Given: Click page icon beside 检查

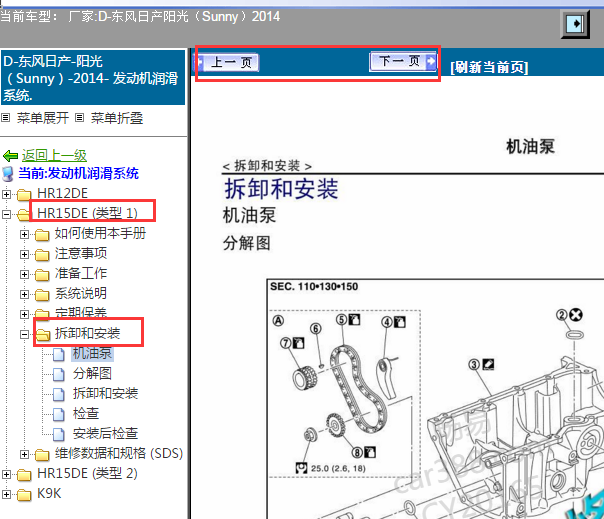Looking at the screenshot, I should click(x=59, y=415).
